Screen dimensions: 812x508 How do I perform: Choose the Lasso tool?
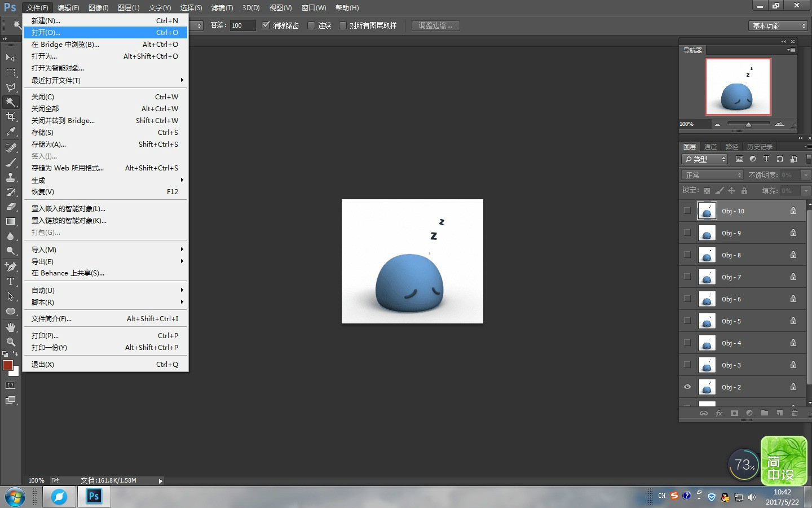[11, 87]
